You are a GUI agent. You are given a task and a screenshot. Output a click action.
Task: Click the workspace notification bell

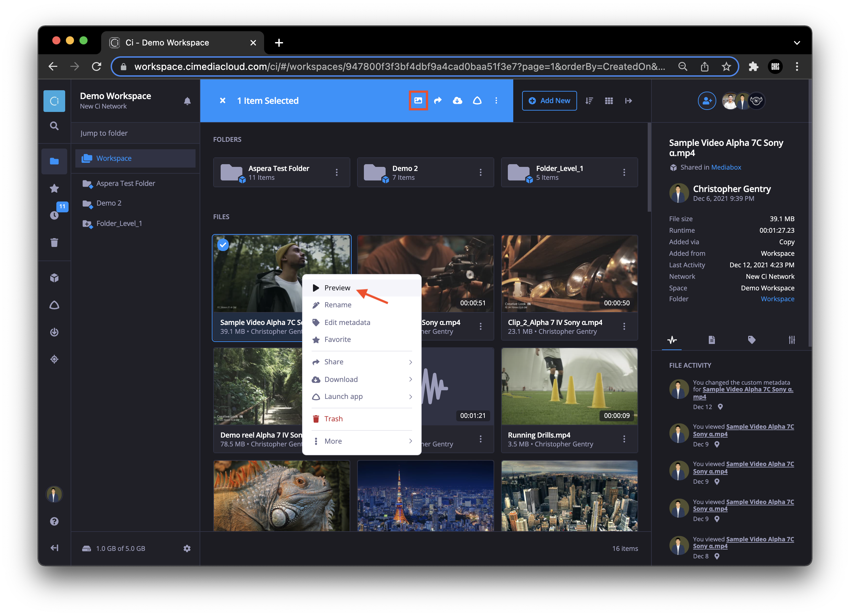pyautogui.click(x=187, y=101)
